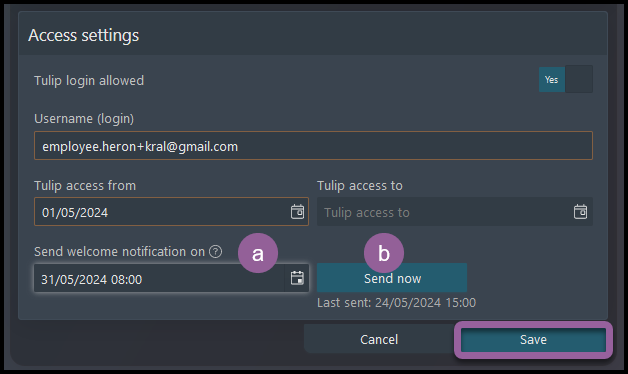628x374 pixels.
Task: Toggle Tulip login allowed 'Yes' switch
Action: click(x=552, y=79)
